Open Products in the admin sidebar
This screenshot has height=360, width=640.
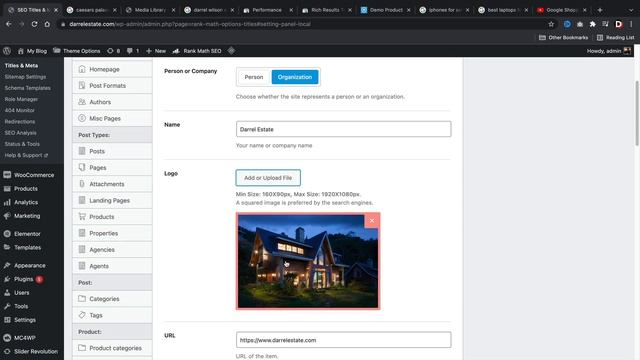coord(32,189)
